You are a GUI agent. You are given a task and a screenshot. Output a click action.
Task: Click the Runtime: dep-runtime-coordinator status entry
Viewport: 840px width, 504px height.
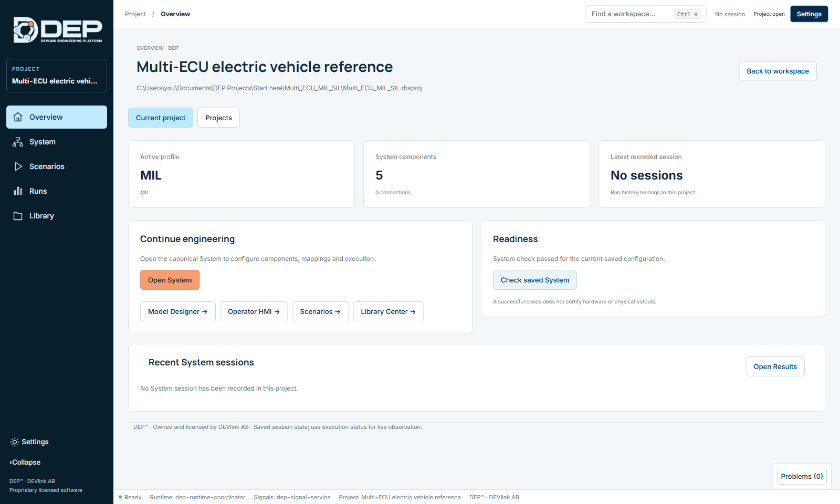[x=197, y=497]
